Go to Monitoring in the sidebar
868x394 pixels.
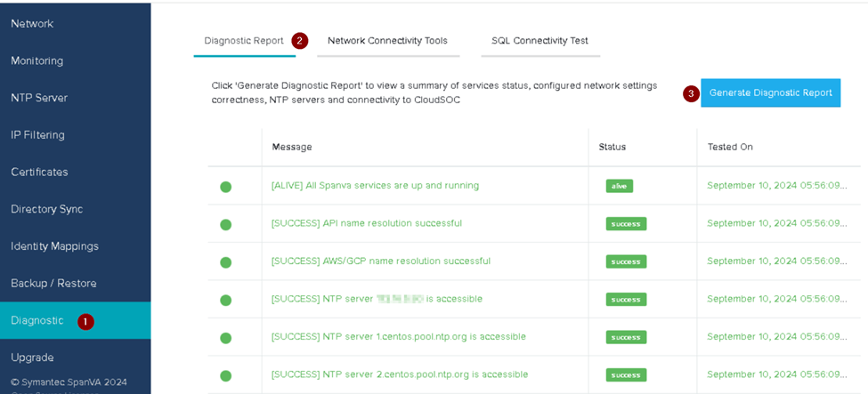37,61
